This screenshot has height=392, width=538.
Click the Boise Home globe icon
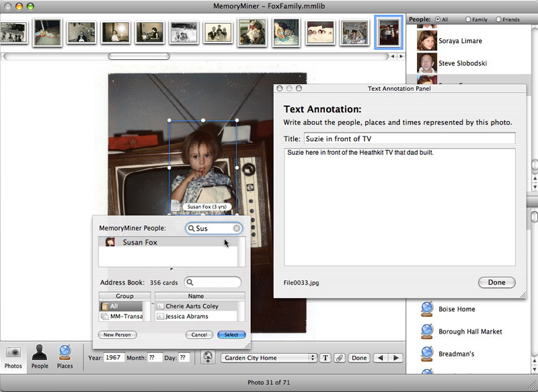pos(426,309)
